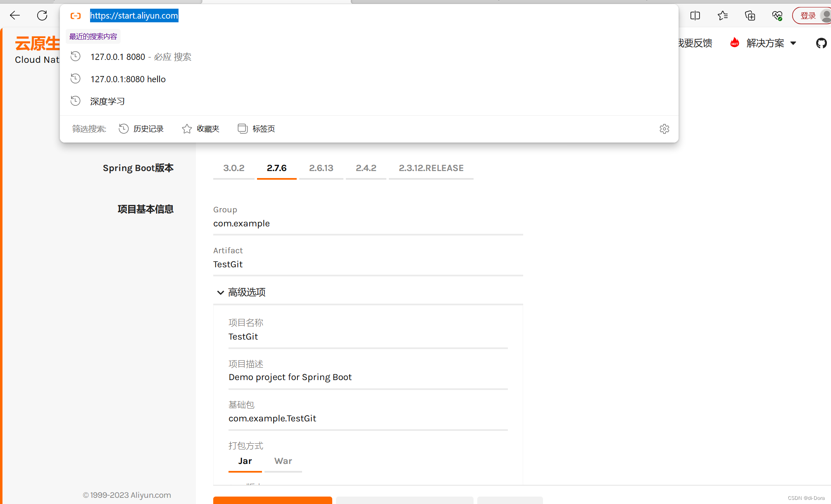Click the 登录 button
Image resolution: width=831 pixels, height=504 pixels.
click(x=808, y=15)
